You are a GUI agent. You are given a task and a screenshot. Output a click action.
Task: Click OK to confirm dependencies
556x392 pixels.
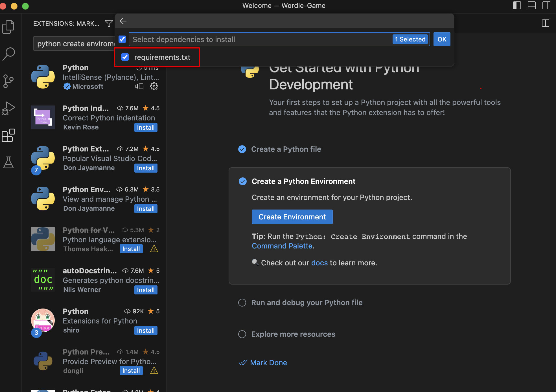point(442,39)
